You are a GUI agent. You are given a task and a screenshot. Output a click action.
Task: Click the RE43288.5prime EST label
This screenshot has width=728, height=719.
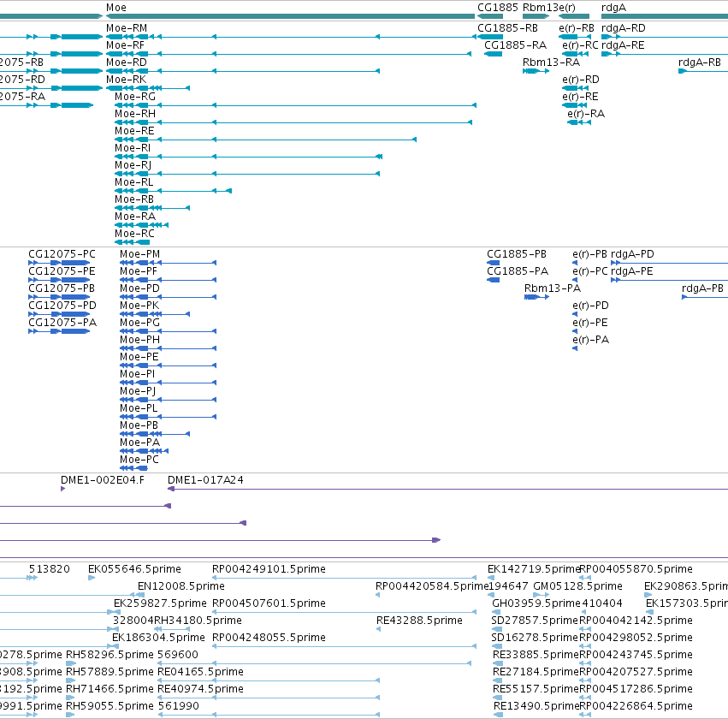[x=419, y=621]
